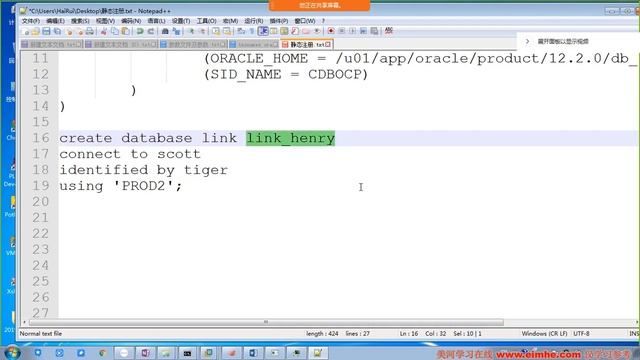Click the UTF-8 encoding status entry
Viewport: 640px width, 360px height.
click(581, 333)
